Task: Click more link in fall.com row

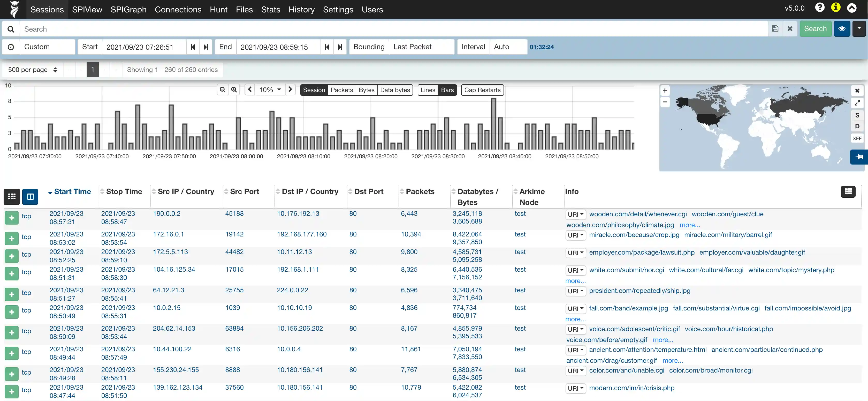Action: coord(575,319)
